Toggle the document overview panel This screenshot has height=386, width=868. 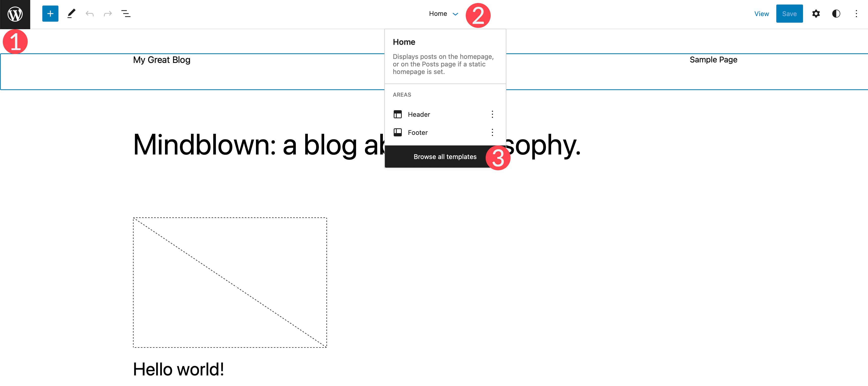click(126, 13)
